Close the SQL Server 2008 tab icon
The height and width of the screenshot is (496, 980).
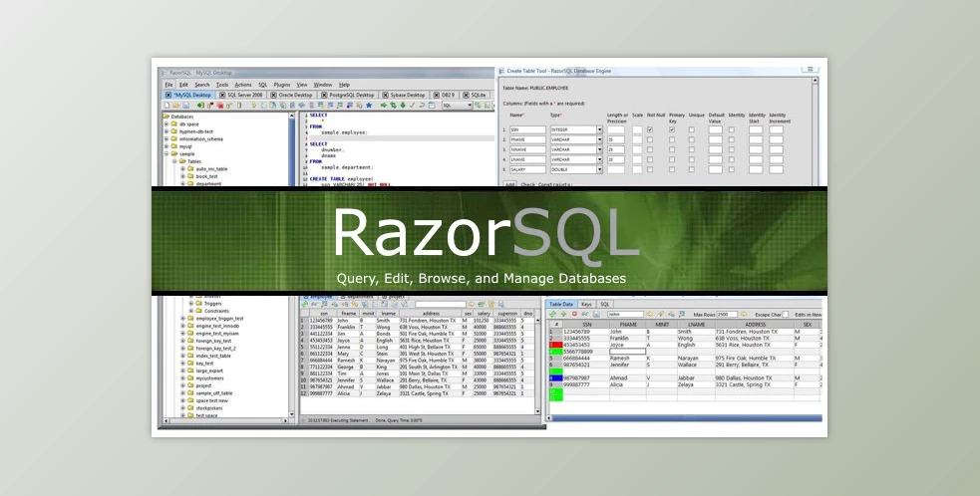tap(222, 95)
